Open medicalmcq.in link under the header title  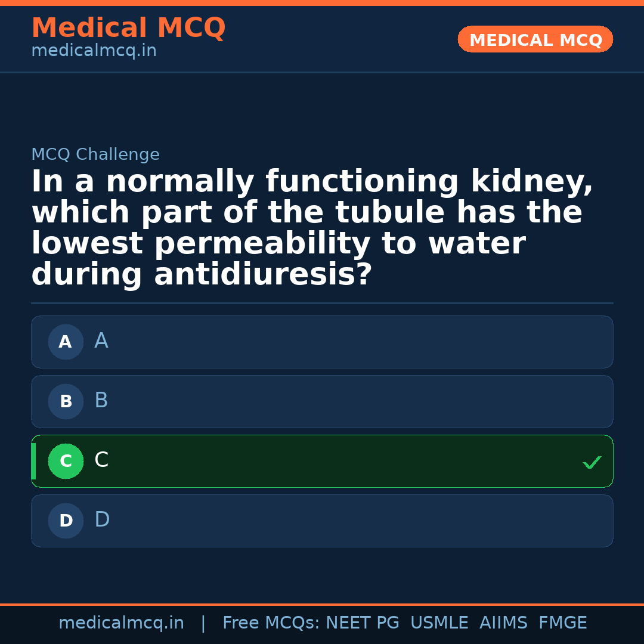94,51
